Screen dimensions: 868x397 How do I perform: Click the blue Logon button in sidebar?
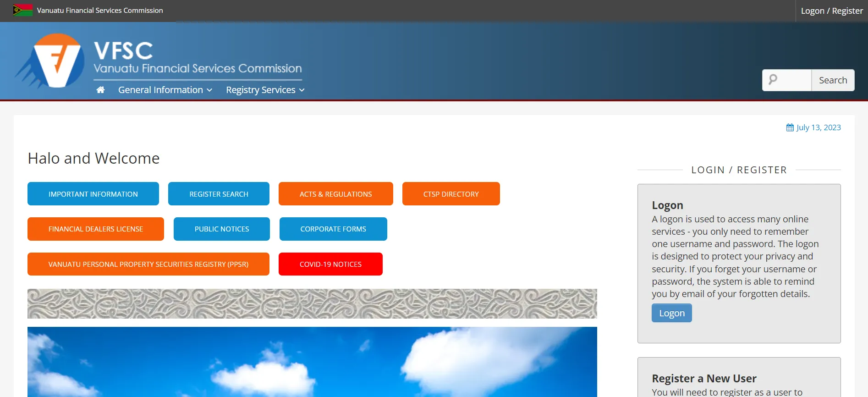[672, 313]
